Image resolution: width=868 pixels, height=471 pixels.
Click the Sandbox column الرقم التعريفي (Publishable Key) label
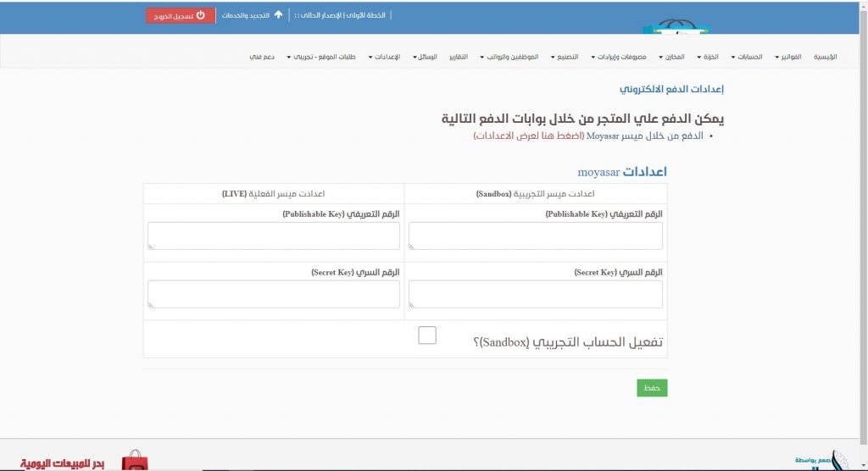[604, 214]
